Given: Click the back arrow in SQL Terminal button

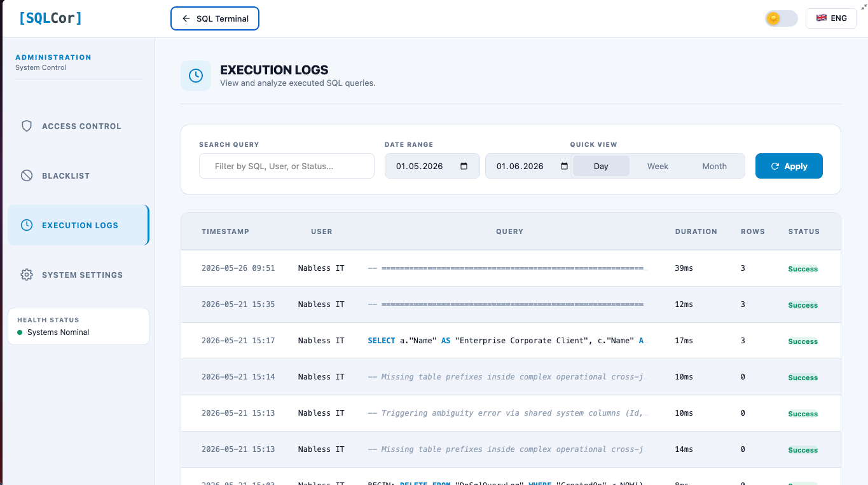Looking at the screenshot, I should point(186,18).
